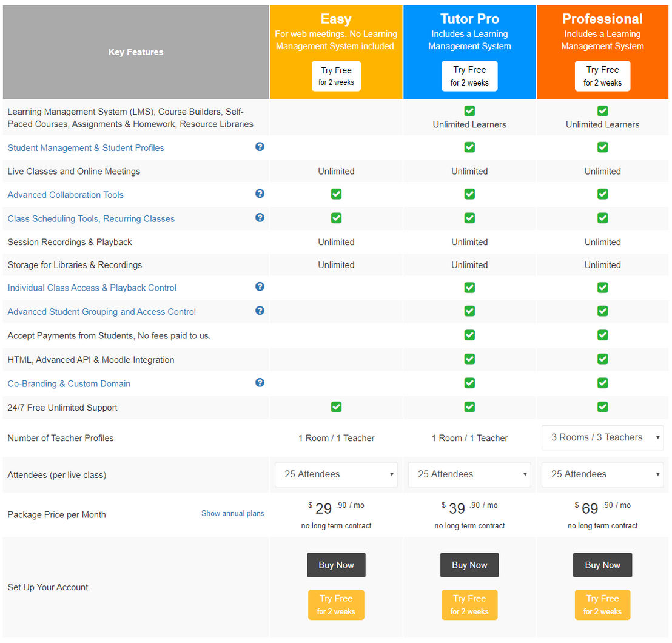The width and height of the screenshot is (672, 643).
Task: Click Professional checkmark for HTML, Advanced API row
Action: (x=603, y=359)
